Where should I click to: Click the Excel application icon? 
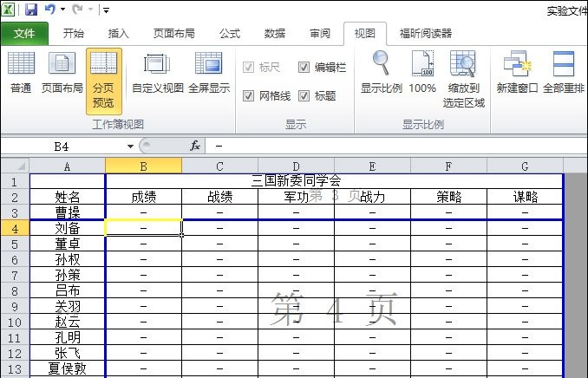8,10
